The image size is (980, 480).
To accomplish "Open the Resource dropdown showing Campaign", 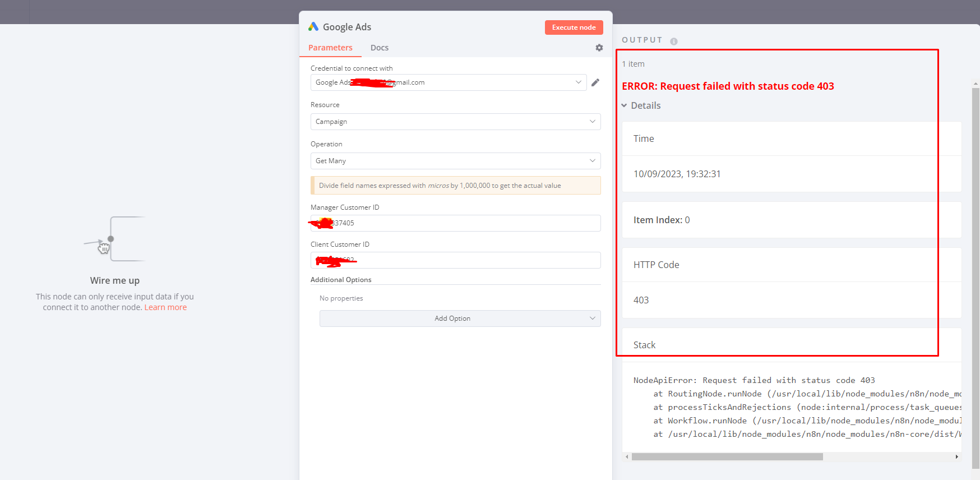I will pyautogui.click(x=456, y=122).
